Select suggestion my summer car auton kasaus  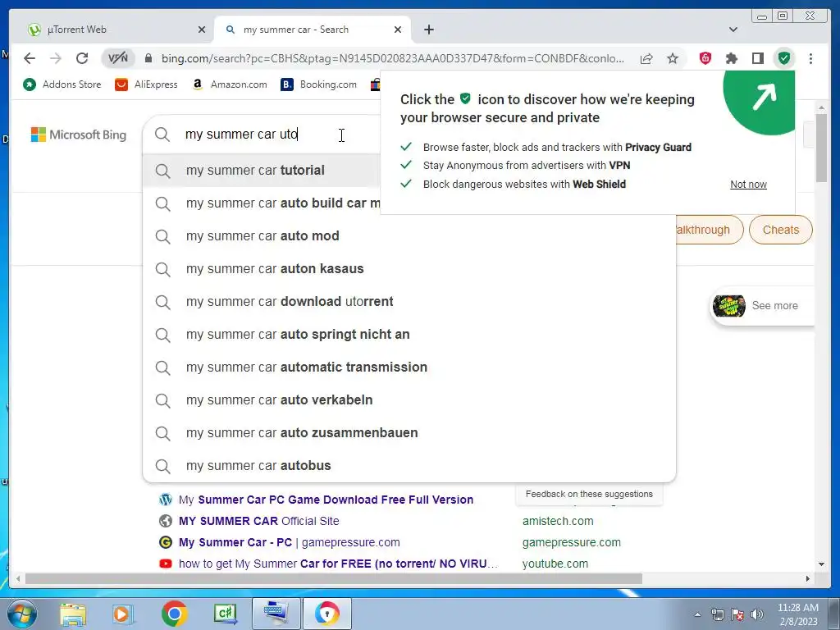pos(409,269)
